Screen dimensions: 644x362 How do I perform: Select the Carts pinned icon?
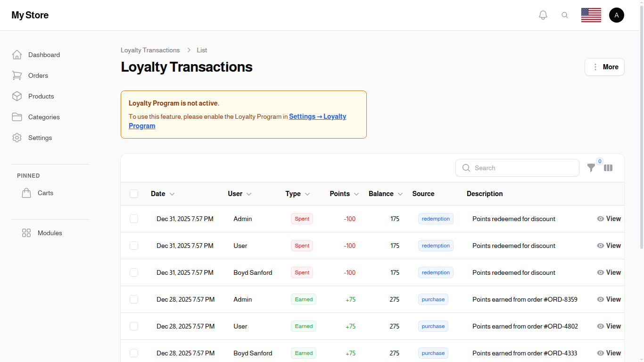26,192
